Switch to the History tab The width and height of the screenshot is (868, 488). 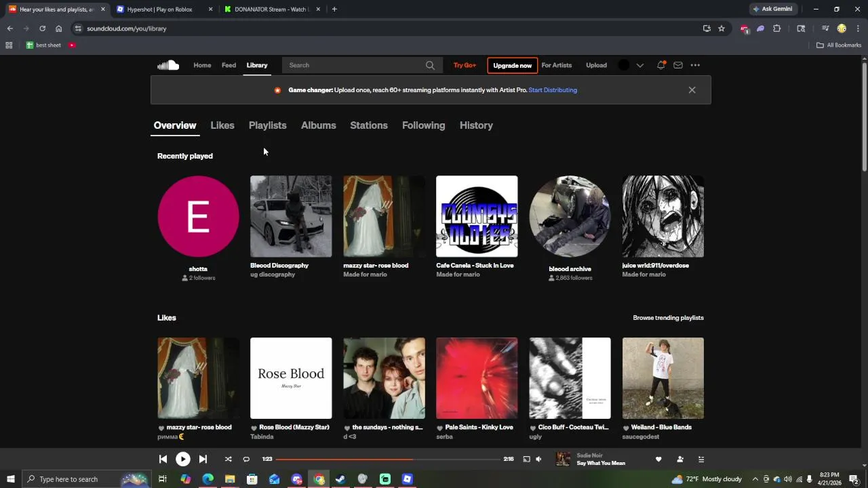[x=476, y=125]
